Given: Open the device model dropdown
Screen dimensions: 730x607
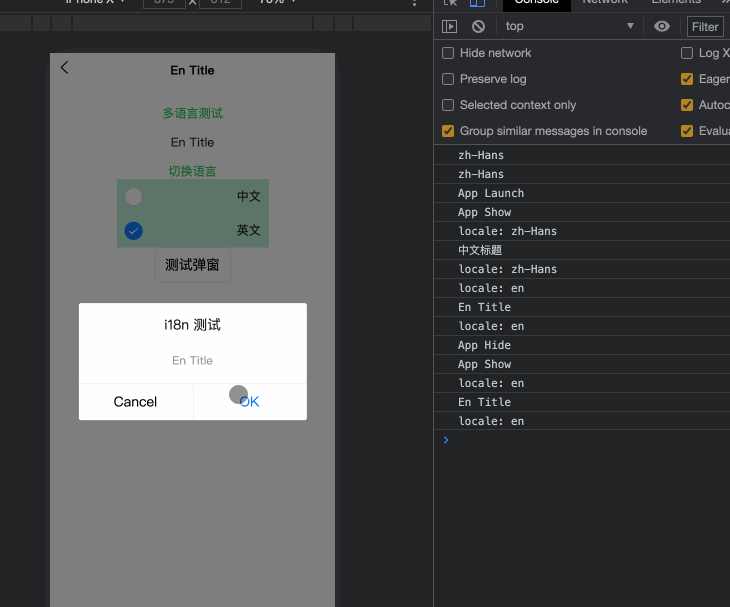Looking at the screenshot, I should 95,3.
